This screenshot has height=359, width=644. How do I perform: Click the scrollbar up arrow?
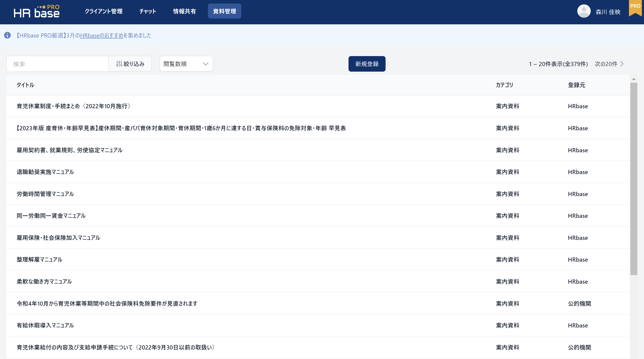tap(634, 79)
